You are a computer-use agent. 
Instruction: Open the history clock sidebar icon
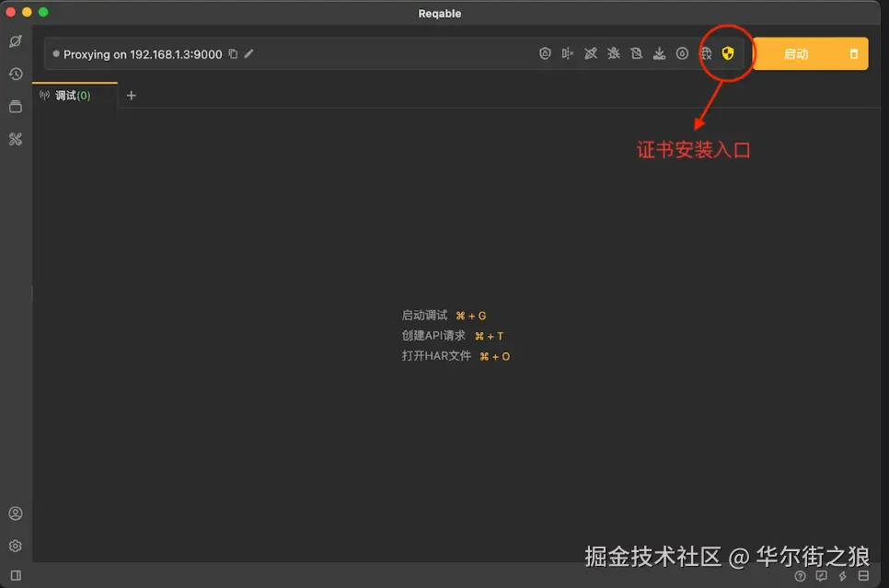(16, 74)
